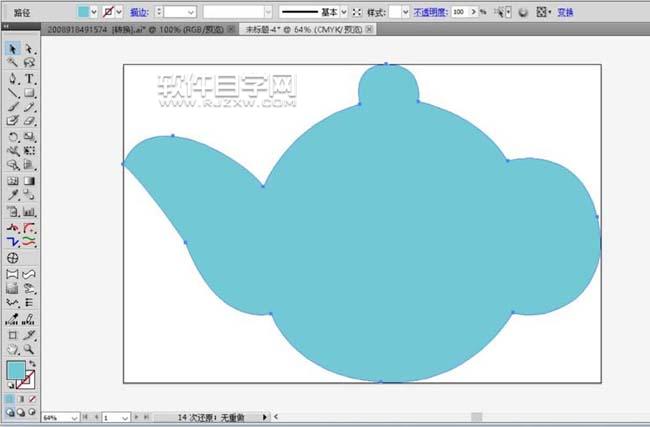Click the Select Similar Objects icon
Screen dimensions: 650x427
pos(500,12)
